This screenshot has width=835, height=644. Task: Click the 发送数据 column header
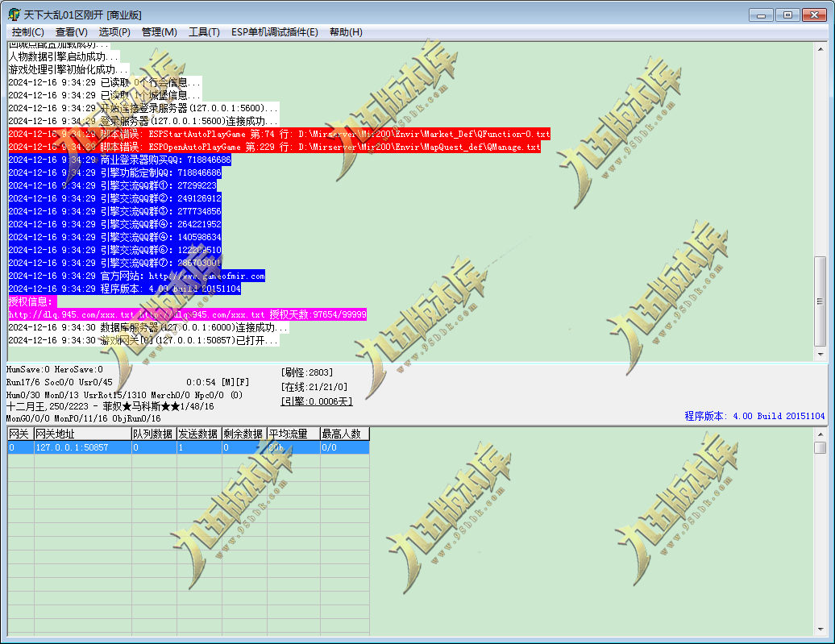(x=199, y=434)
